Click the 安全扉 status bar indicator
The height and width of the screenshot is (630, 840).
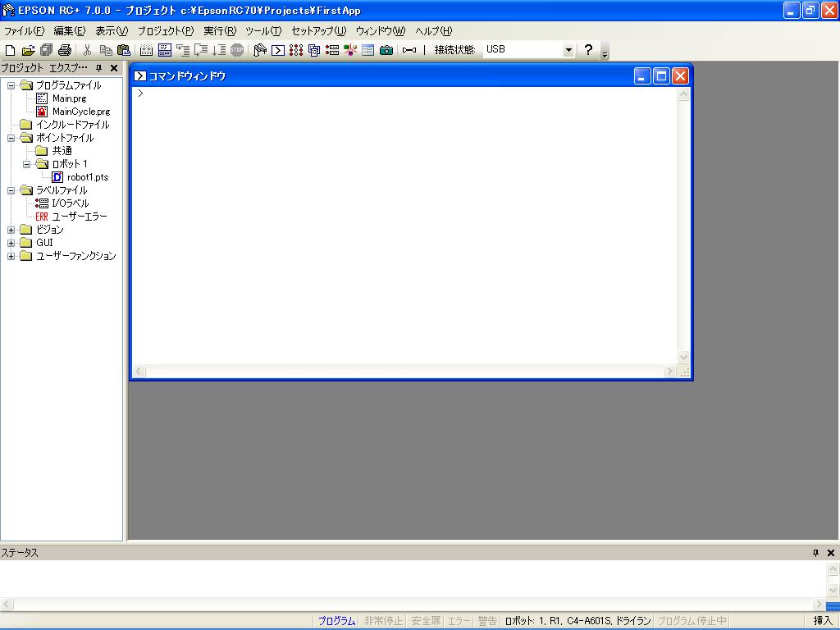point(426,621)
